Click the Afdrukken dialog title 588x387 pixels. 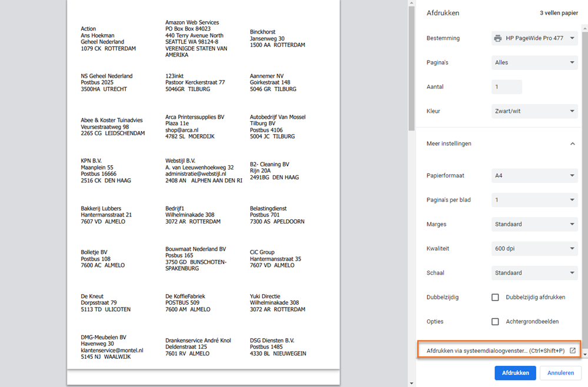coord(443,13)
